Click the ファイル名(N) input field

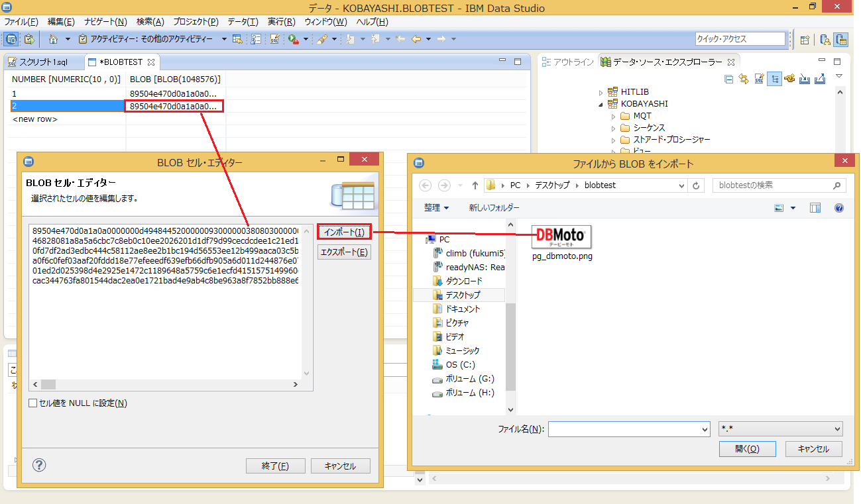[x=629, y=429]
